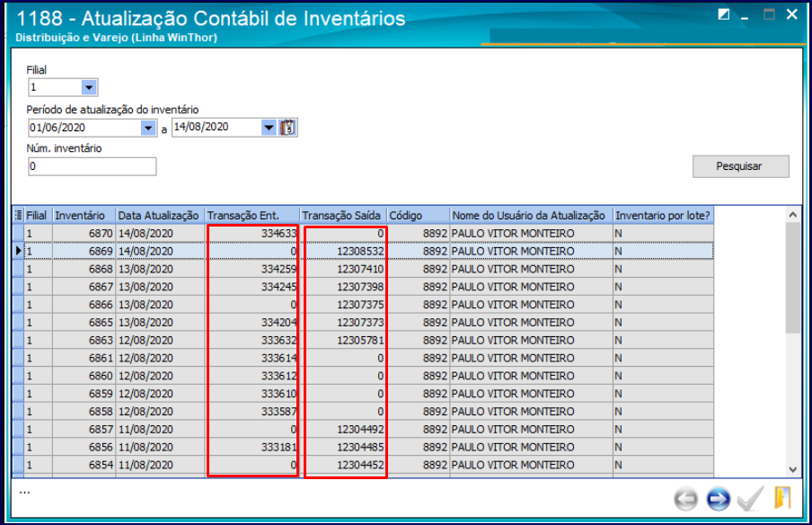Click the confirm checkmark icon
This screenshot has width=812, height=525.
pos(750,499)
